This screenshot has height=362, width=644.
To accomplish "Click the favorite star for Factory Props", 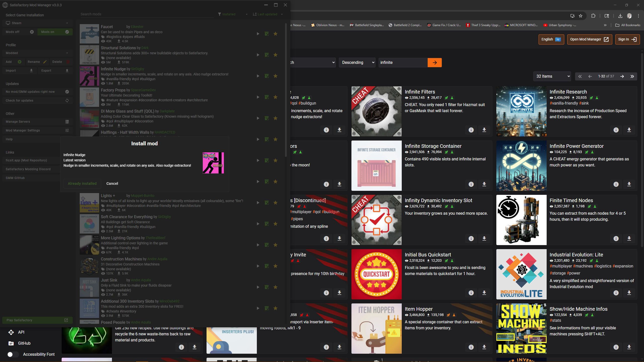I will pyautogui.click(x=275, y=97).
